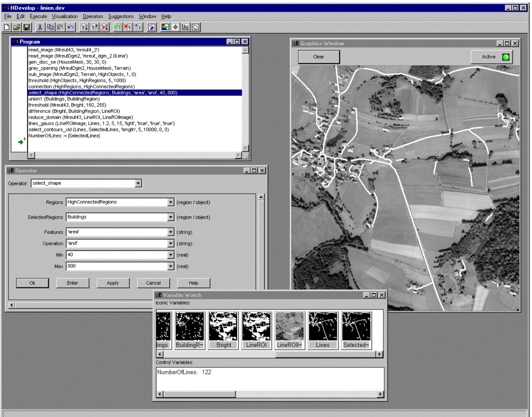Click the Copy icon in the toolbar
Screen dimensions: 532x417
pyautogui.click(x=50, y=28)
